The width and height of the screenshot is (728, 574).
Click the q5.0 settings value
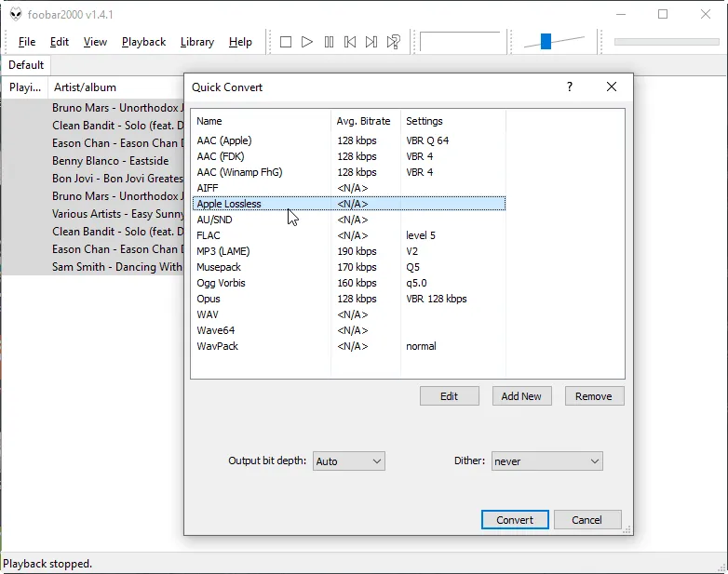(416, 283)
